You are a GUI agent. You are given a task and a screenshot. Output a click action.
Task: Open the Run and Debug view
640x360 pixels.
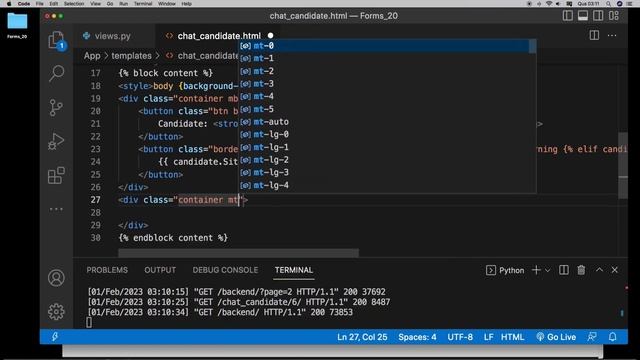[56, 142]
